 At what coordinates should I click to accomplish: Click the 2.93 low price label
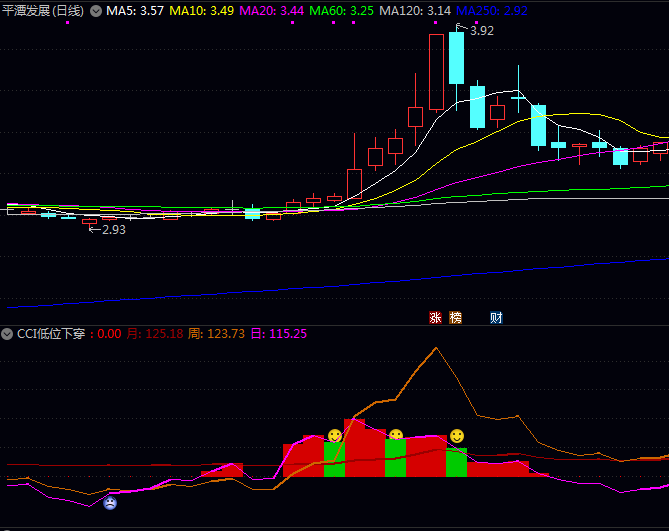112,230
